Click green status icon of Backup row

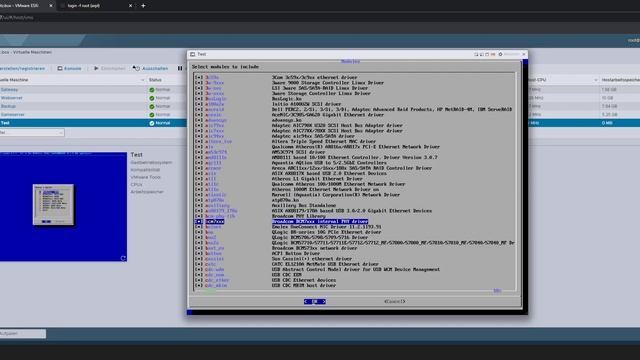[151, 106]
